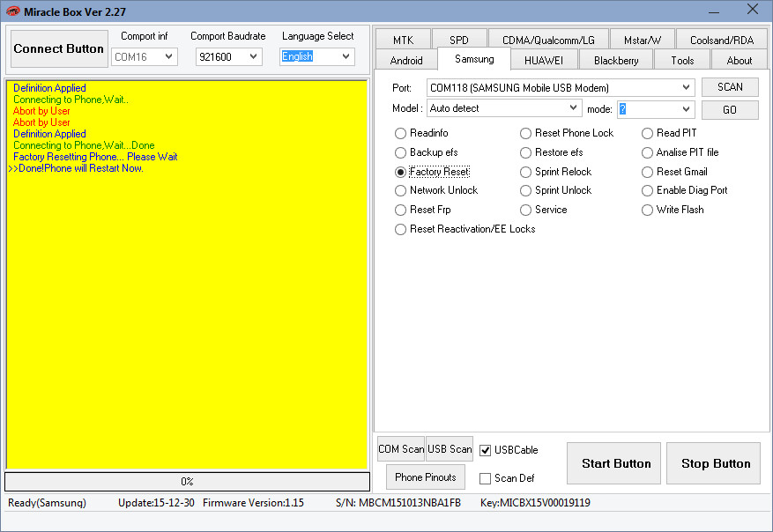Select the Reset Frp radio option
The width and height of the screenshot is (773, 532).
point(402,210)
